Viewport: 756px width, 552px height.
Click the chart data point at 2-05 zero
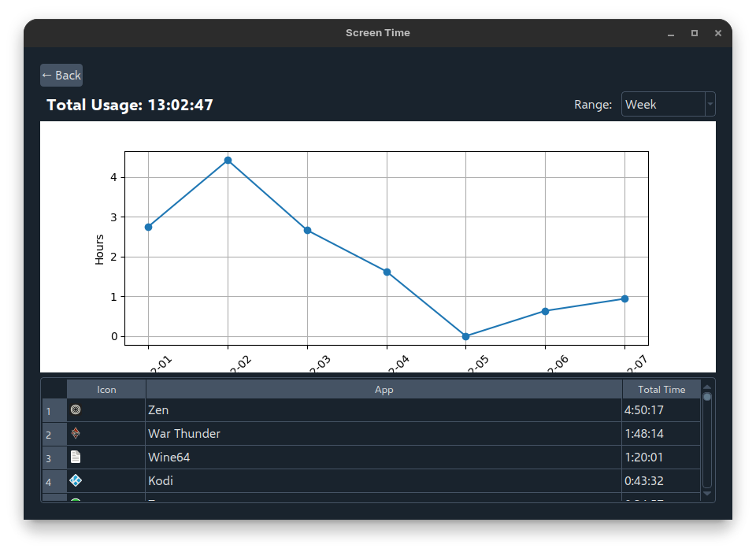(465, 336)
